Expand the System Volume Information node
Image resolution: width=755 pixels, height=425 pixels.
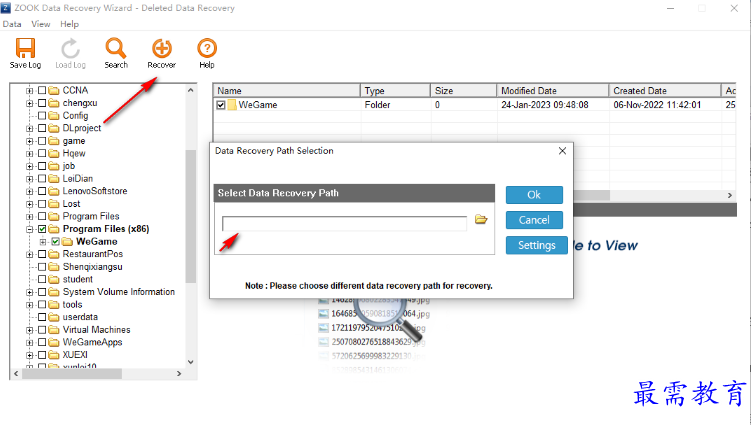click(x=29, y=292)
